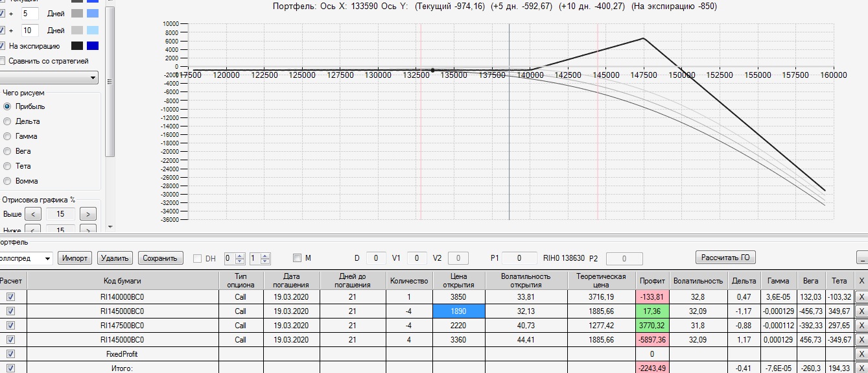Screen dimensions: 868x373
Task: Increase the second DH spinner showing 1
Action: [265, 255]
